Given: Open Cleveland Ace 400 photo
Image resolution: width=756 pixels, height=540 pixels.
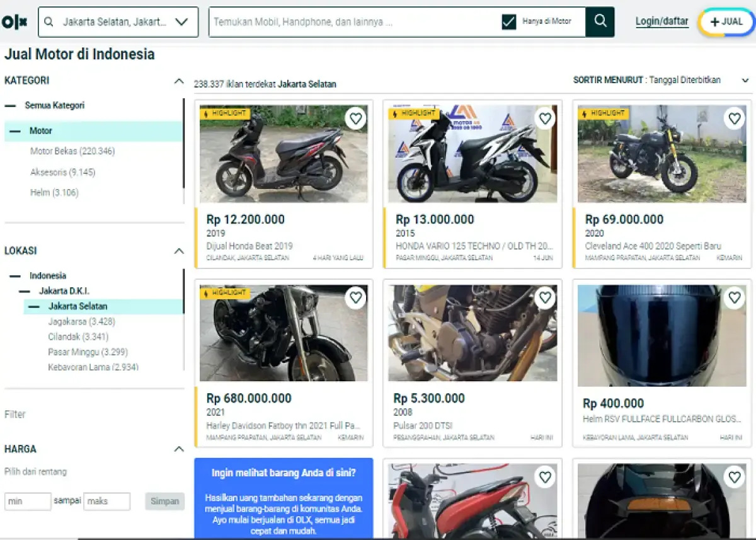Looking at the screenshot, I should pos(661,154).
